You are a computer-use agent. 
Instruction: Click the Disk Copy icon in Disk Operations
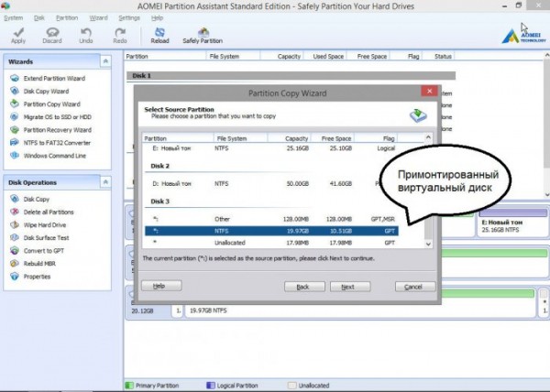(x=15, y=199)
